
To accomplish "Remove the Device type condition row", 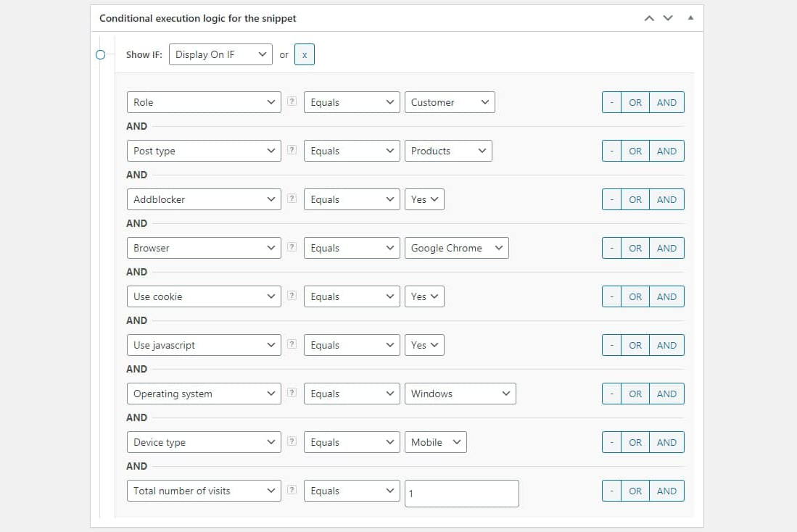I will tap(611, 442).
